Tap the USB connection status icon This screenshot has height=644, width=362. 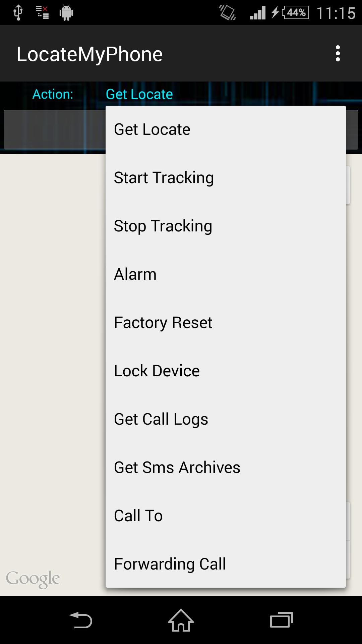pyautogui.click(x=18, y=13)
